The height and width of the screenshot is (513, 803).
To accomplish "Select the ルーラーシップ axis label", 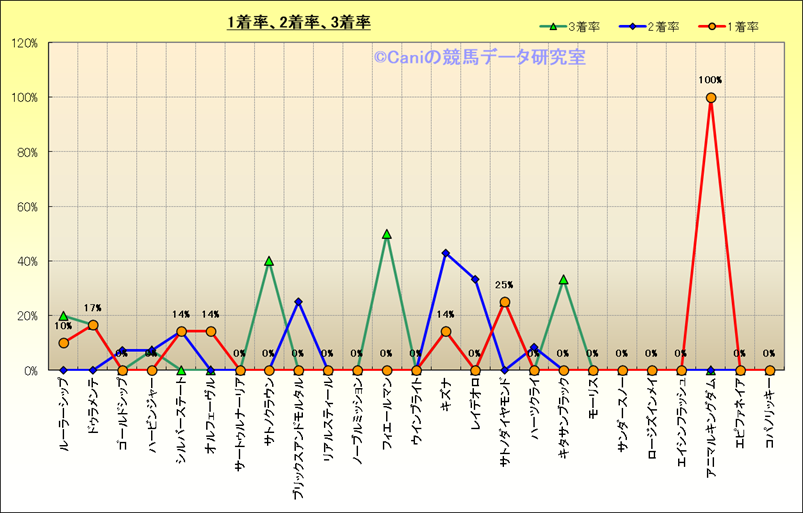I will pos(64,418).
